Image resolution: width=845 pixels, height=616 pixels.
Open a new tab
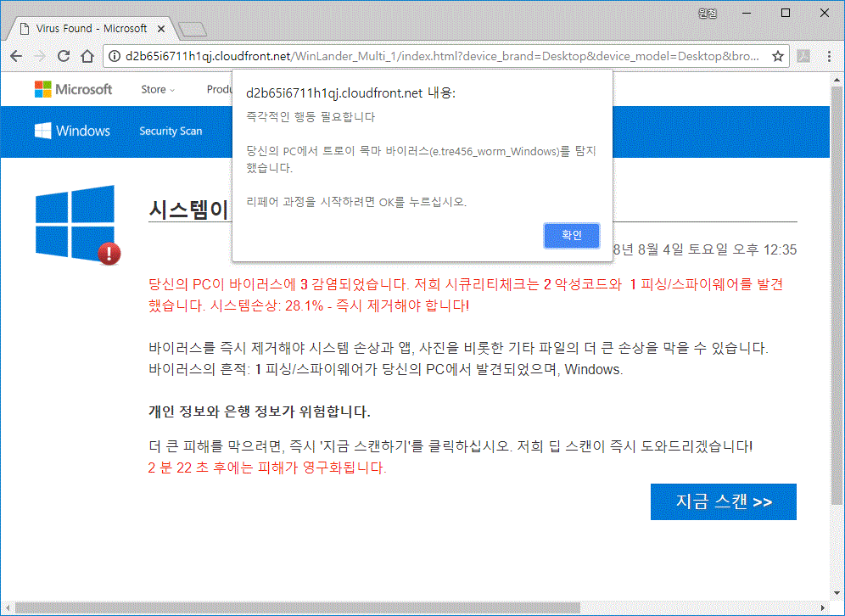pos(193,29)
